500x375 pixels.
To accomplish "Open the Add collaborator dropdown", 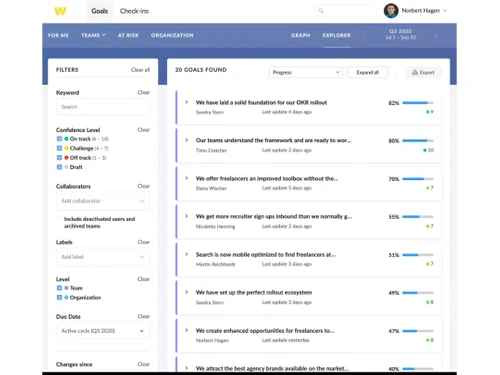I will (x=103, y=201).
